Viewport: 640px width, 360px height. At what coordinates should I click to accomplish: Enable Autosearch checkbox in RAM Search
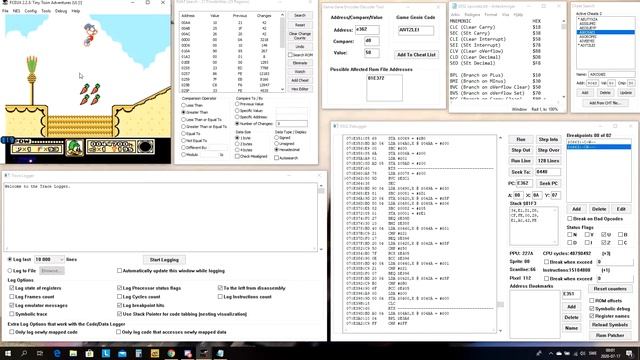pos(277,158)
